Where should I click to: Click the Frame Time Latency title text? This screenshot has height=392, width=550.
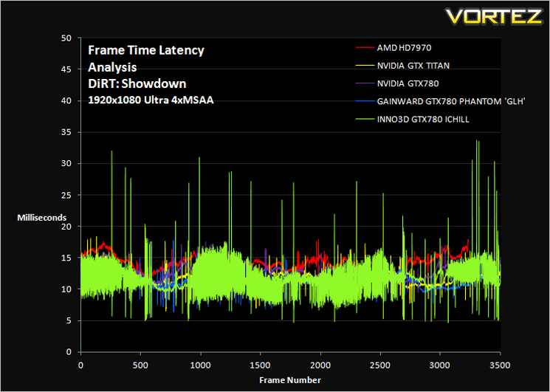[146, 50]
